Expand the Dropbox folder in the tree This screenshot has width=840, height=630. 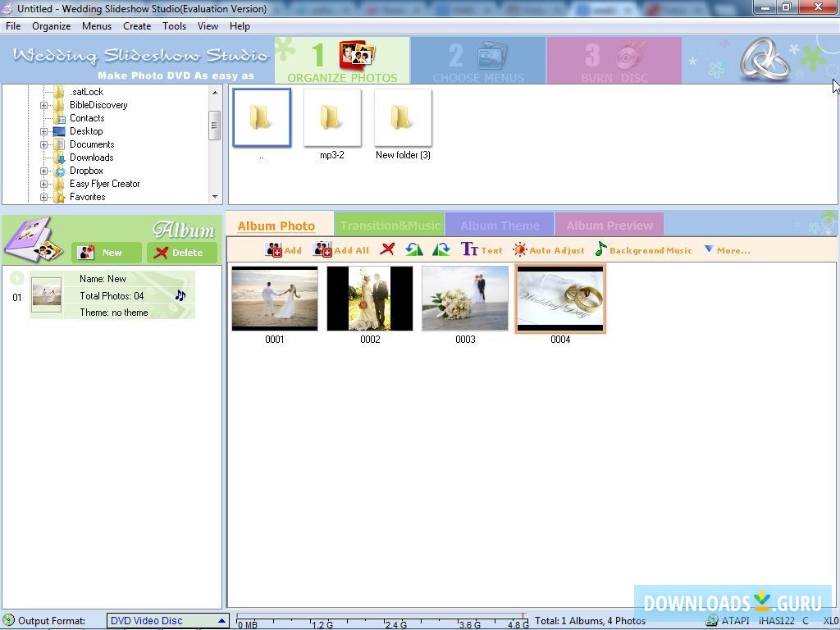click(44, 171)
